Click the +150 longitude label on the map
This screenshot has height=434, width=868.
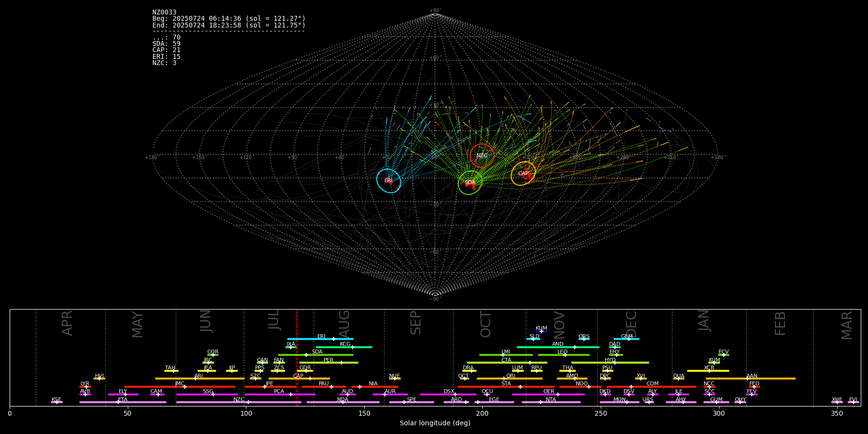coord(199,158)
